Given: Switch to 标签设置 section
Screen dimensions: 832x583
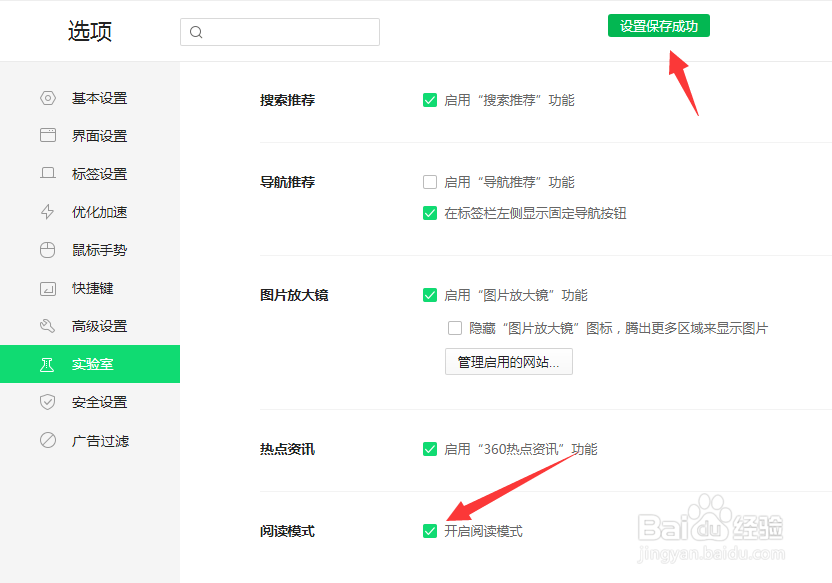Looking at the screenshot, I should pos(90,174).
